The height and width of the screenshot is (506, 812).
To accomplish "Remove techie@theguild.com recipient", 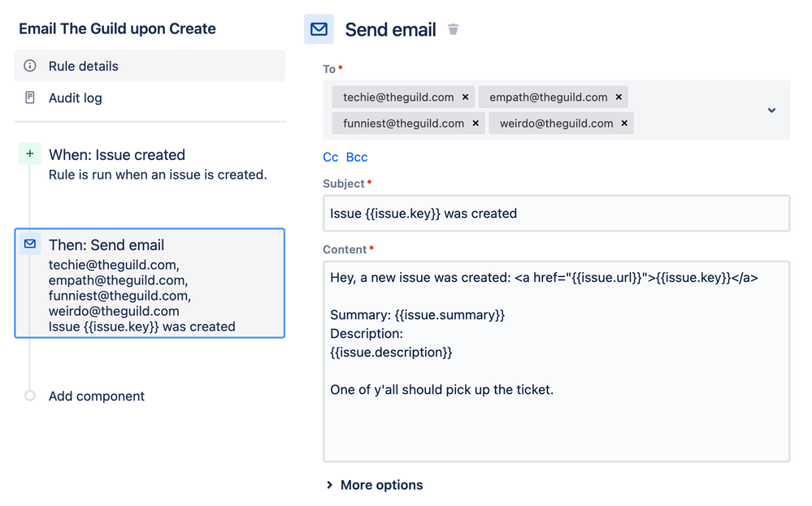I will click(465, 97).
